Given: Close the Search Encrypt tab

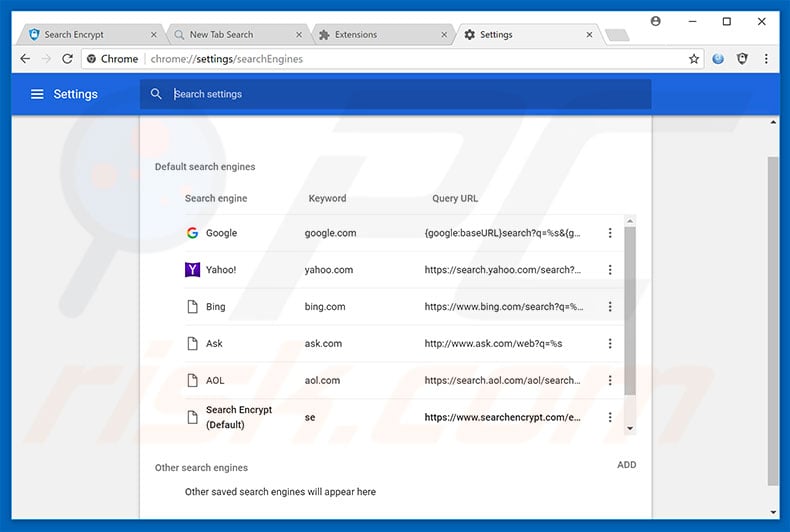Looking at the screenshot, I should [x=154, y=35].
